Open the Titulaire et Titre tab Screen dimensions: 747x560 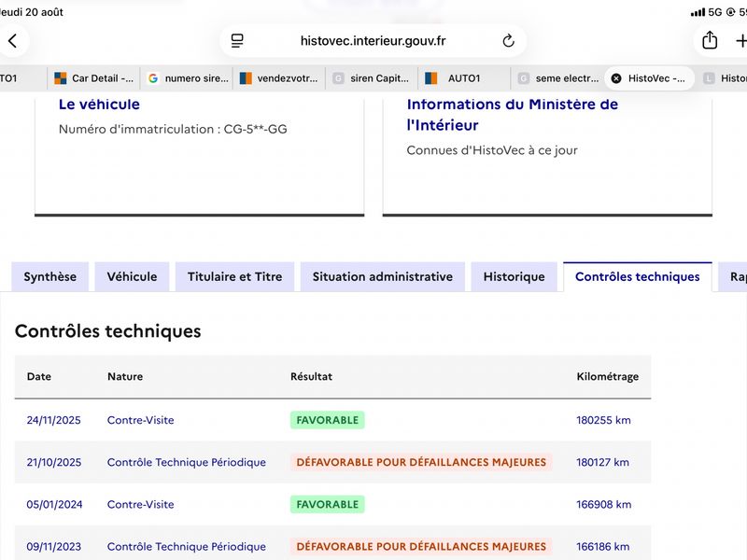click(x=235, y=276)
